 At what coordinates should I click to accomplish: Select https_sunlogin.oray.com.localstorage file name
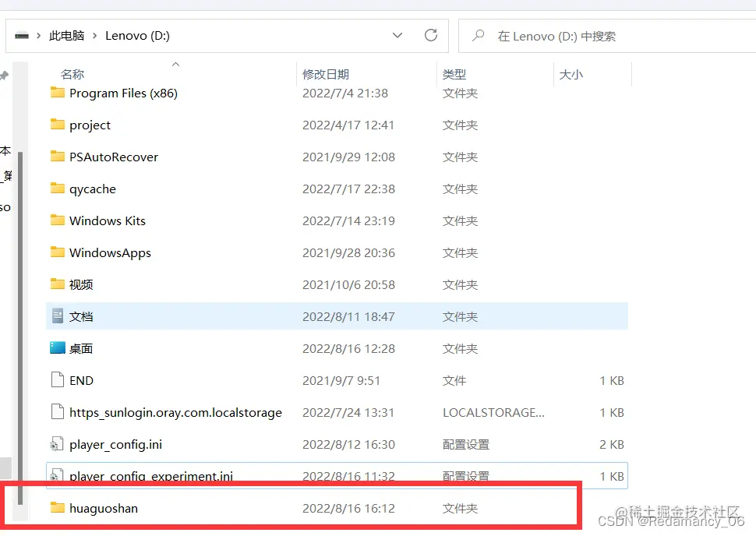(x=175, y=413)
